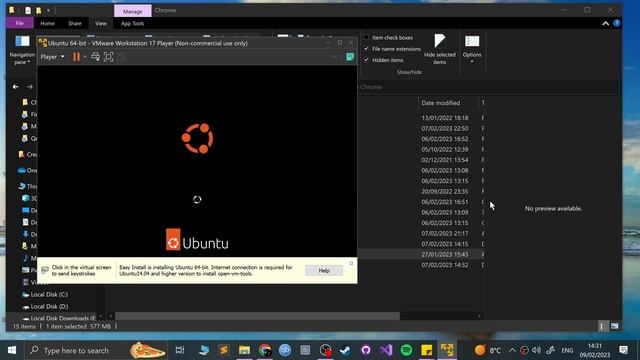The image size is (640, 360).
Task: Open Chrome from the taskbar
Action: 264,350
